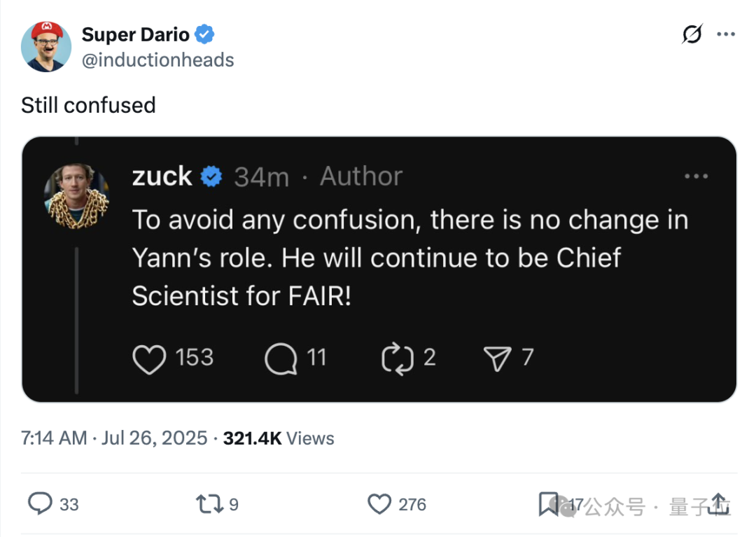Click the @inductionheads handle
The image size is (756, 537).
[157, 60]
